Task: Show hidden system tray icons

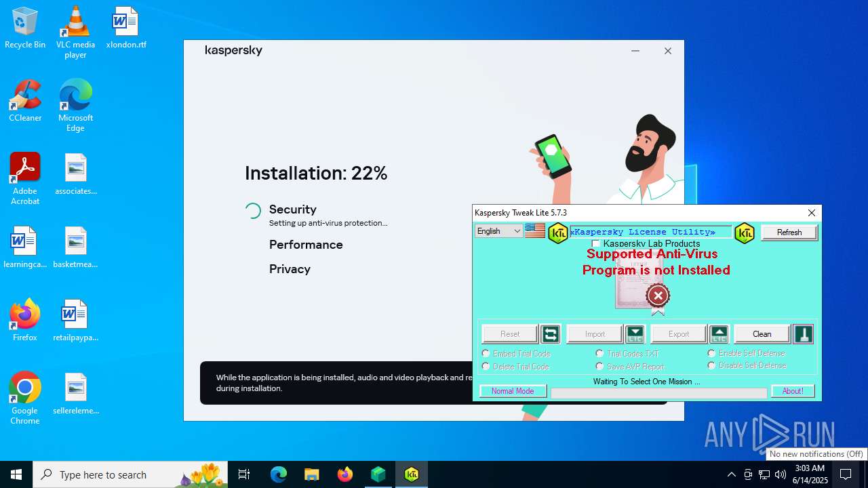Action: (731, 474)
